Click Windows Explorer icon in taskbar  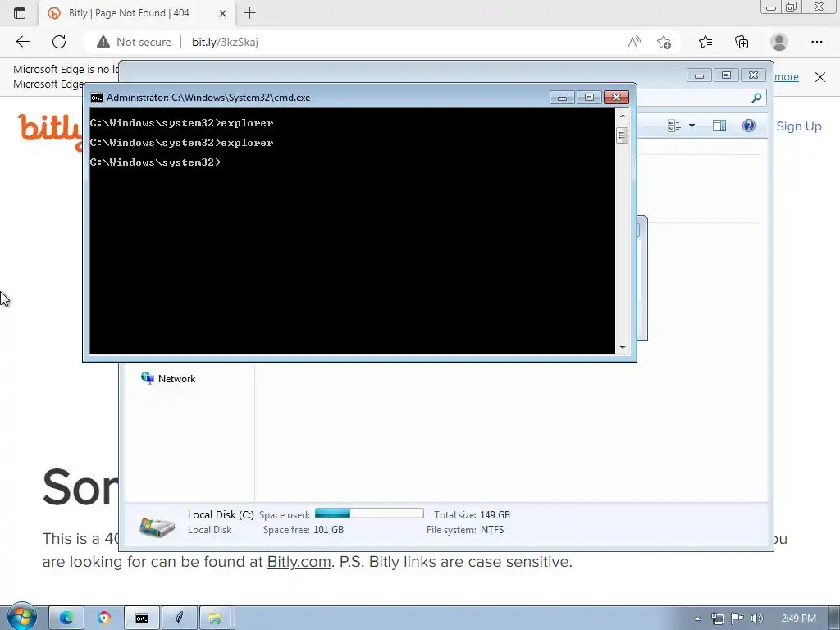coord(216,619)
